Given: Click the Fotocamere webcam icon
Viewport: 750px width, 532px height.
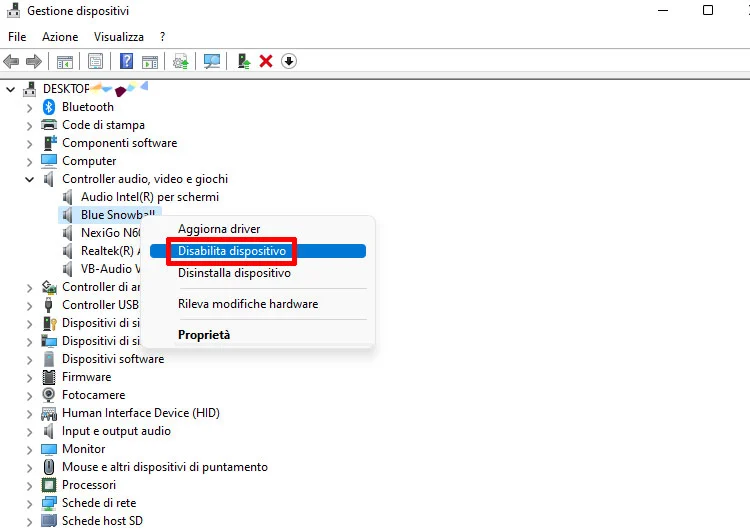Looking at the screenshot, I should 49,395.
